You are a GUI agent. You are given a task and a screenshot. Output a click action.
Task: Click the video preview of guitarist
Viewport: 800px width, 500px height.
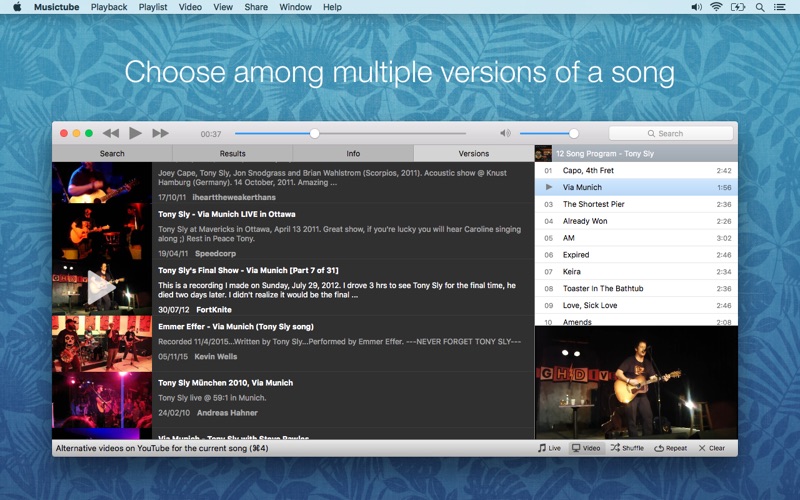click(x=636, y=382)
